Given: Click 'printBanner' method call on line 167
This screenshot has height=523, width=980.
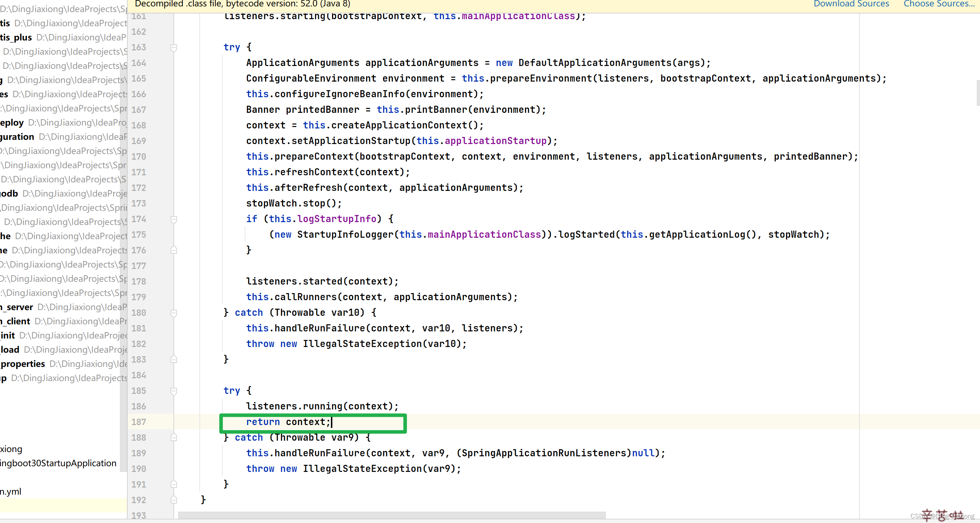Looking at the screenshot, I should 436,110.
